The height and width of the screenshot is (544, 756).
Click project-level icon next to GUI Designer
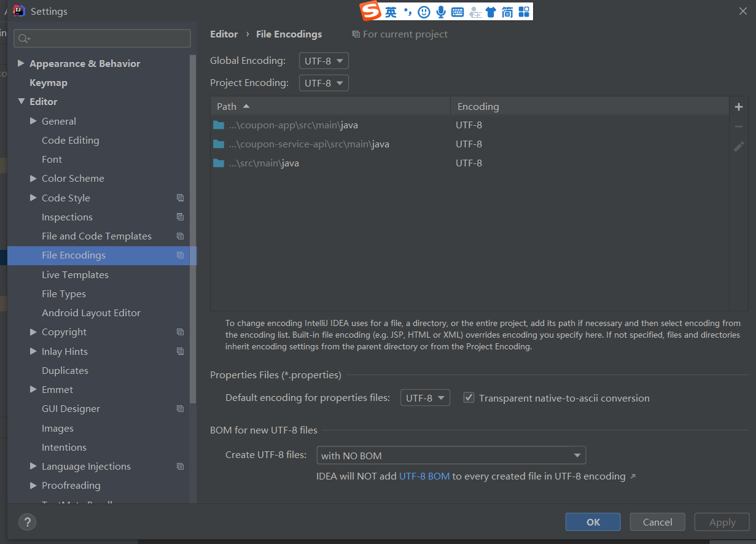[x=180, y=408]
